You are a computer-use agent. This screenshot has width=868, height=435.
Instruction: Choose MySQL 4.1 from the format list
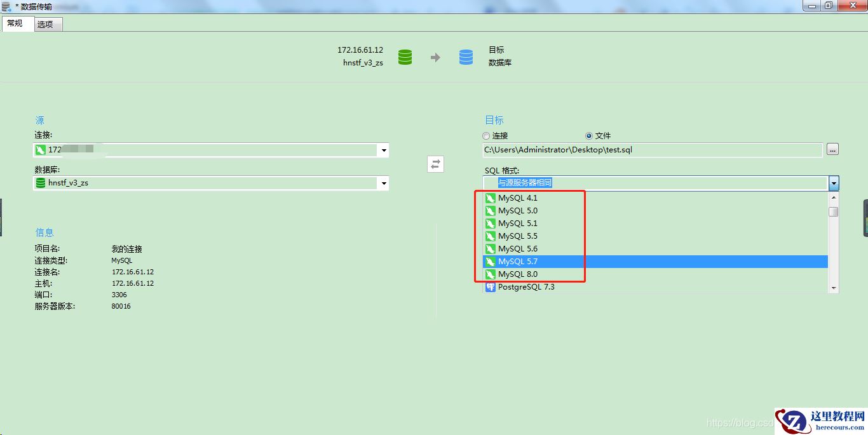(655, 198)
